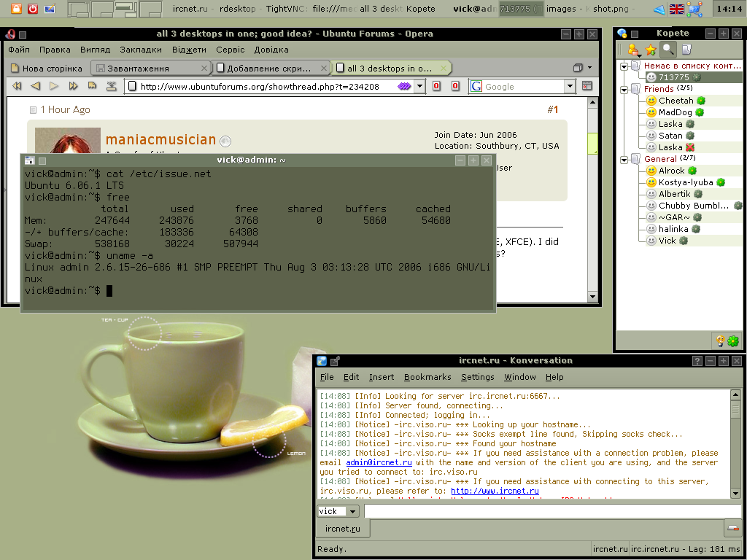
Task: Click the red power icon in top panel
Action: pyautogui.click(x=32, y=8)
